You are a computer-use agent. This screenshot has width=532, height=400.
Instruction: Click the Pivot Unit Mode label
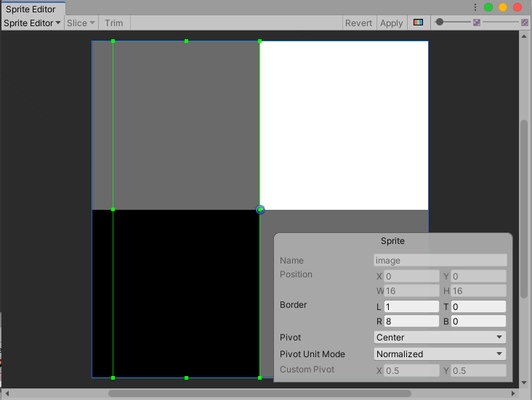click(312, 354)
